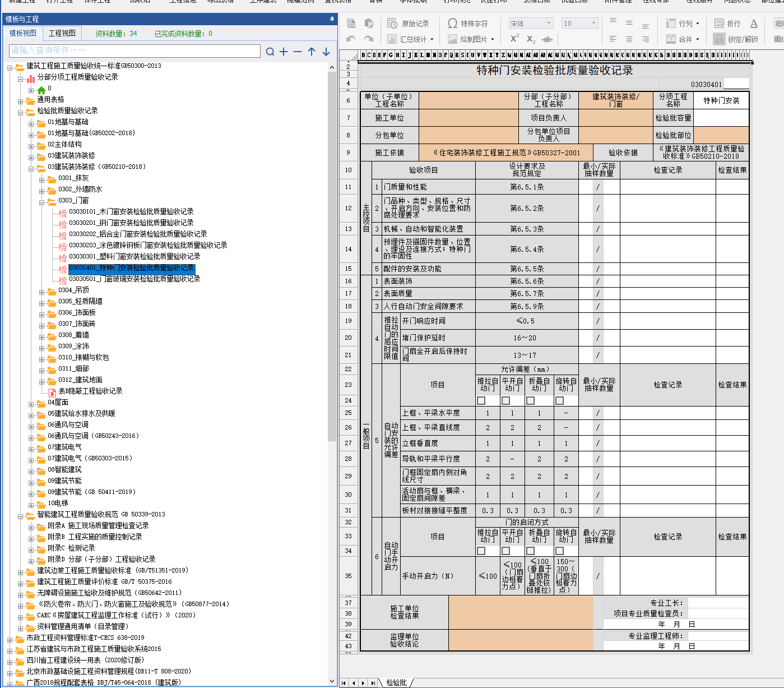This screenshot has width=784, height=688.
Task: Toggle strikethrough ab formatting
Action: [x=547, y=39]
